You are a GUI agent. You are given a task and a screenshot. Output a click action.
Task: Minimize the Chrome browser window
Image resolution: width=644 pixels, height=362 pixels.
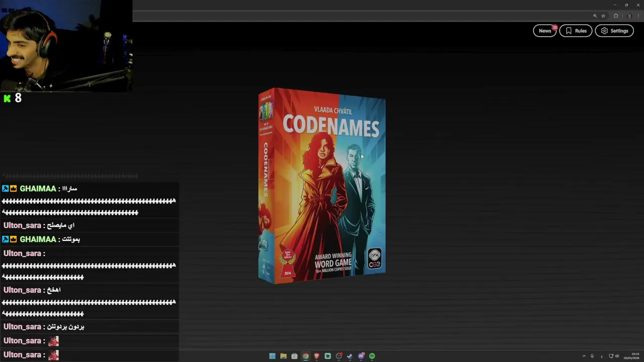(615, 5)
